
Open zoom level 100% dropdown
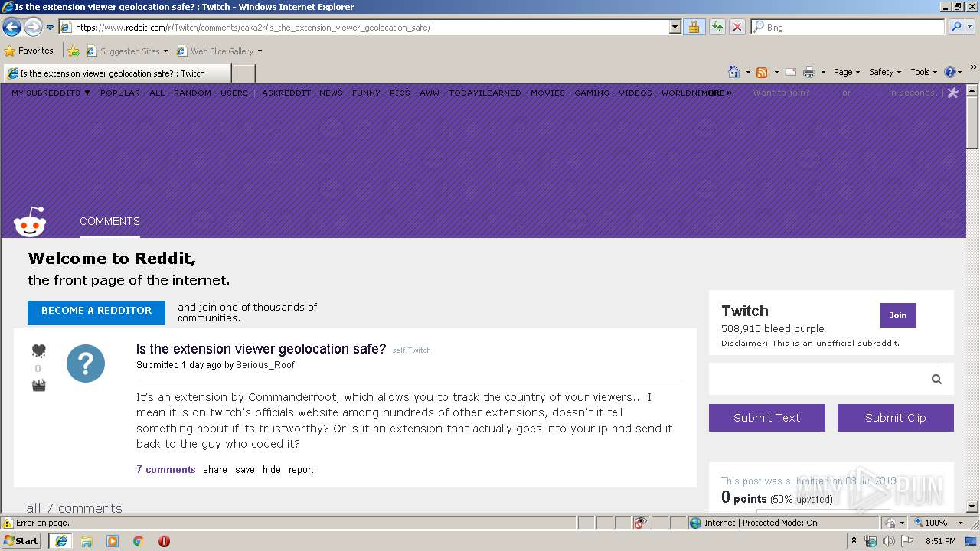click(x=960, y=523)
